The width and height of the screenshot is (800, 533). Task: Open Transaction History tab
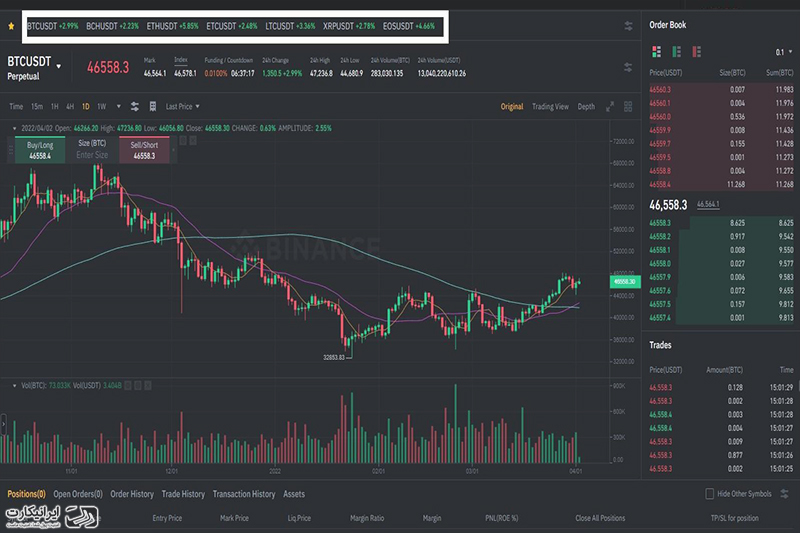tap(244, 494)
